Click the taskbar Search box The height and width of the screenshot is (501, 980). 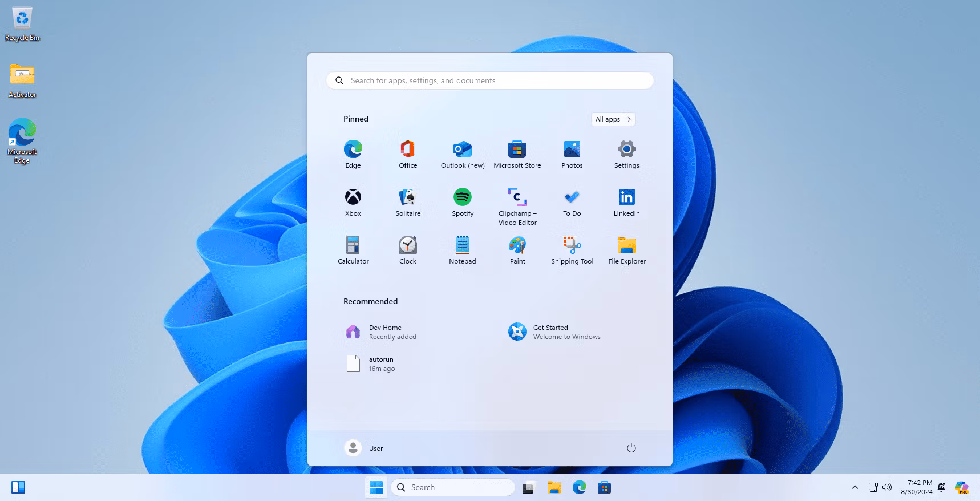pos(453,487)
